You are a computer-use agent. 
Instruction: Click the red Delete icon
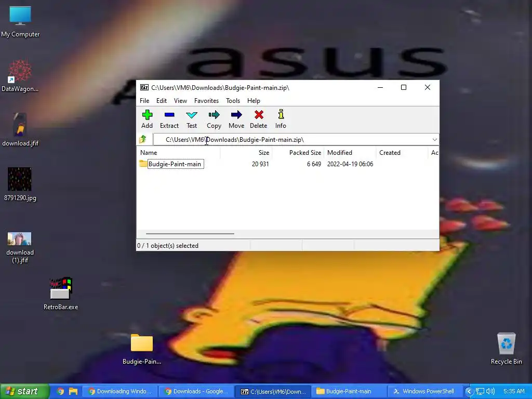point(259,119)
